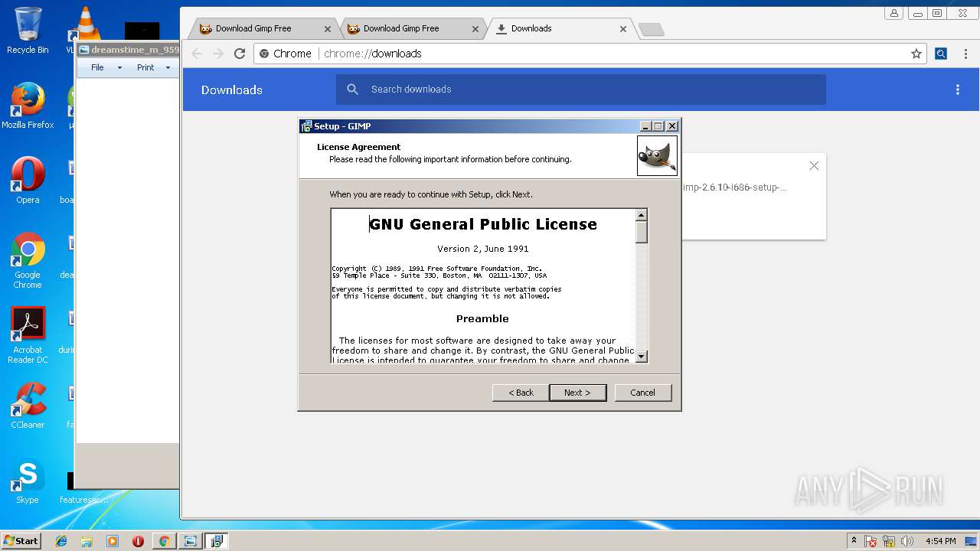Click Chrome forward arrow
This screenshot has height=551, width=980.
(x=218, y=54)
